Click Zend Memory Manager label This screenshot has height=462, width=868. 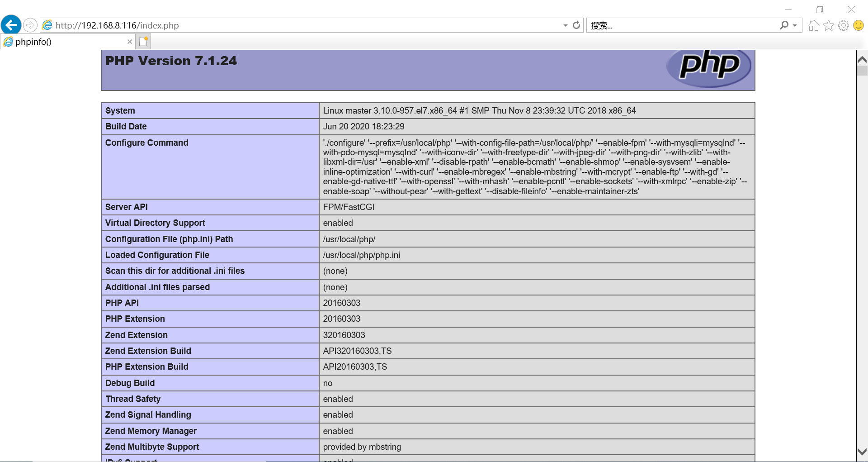pos(151,431)
